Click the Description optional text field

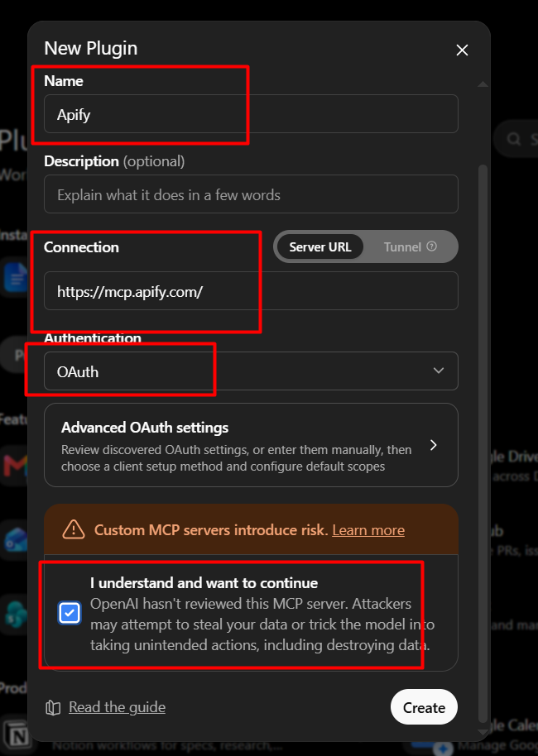[251, 194]
